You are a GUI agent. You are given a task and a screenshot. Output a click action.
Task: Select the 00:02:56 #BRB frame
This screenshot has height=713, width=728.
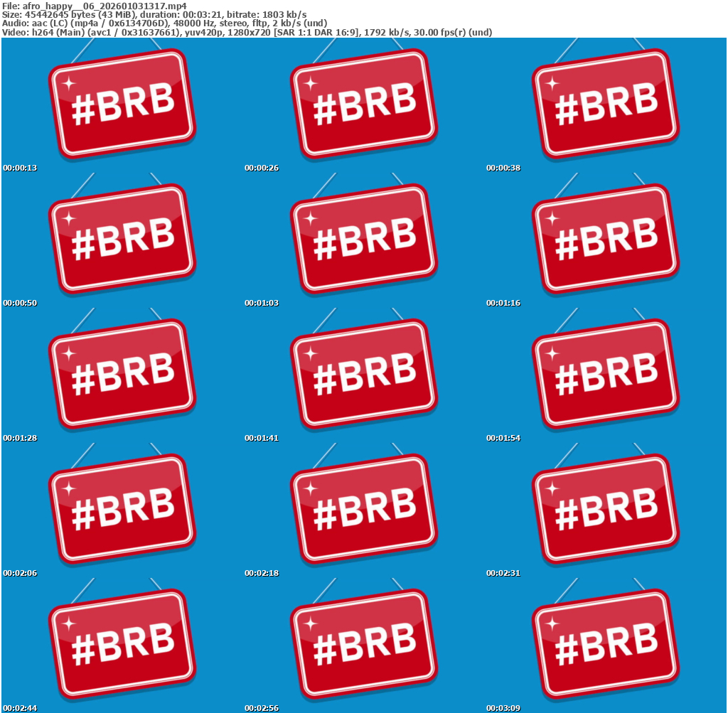(x=364, y=645)
